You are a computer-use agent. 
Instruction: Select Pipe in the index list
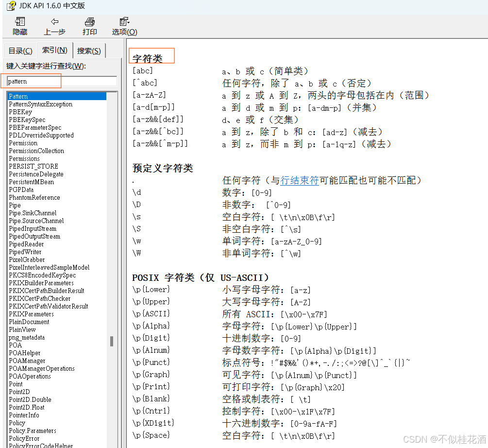[x=15, y=206]
